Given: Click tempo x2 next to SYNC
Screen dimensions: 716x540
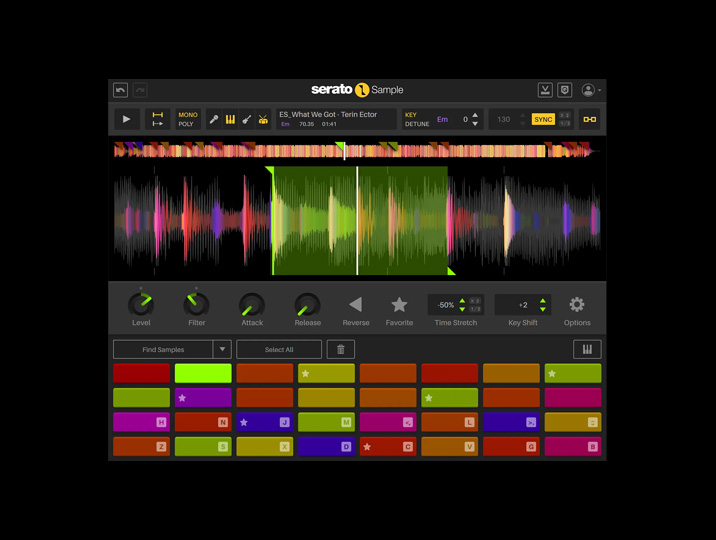Looking at the screenshot, I should point(565,115).
